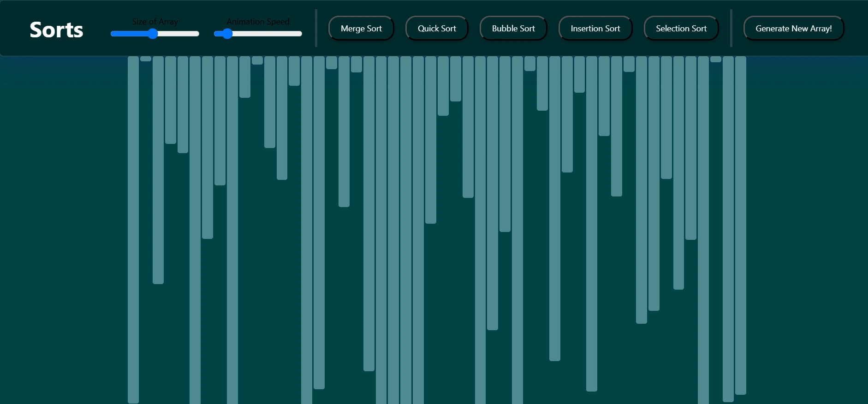Click the leftmost bar in the array
The width and height of the screenshot is (868, 404).
tap(133, 231)
